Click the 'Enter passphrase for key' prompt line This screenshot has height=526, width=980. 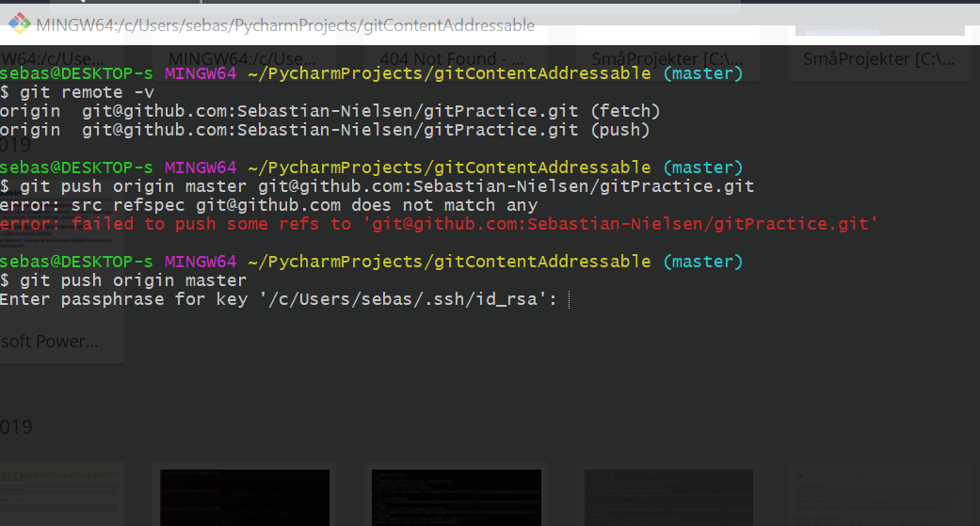278,299
